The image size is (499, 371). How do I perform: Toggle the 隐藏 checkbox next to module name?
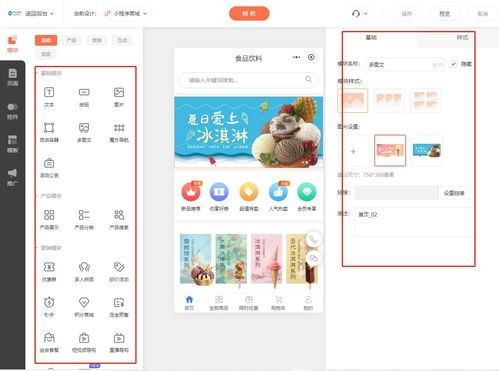453,64
